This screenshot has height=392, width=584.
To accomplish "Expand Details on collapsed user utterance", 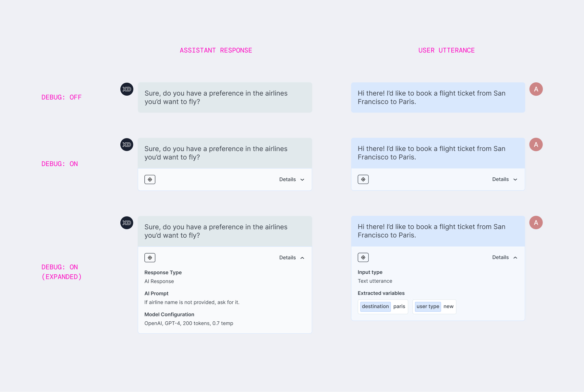I will (505, 179).
